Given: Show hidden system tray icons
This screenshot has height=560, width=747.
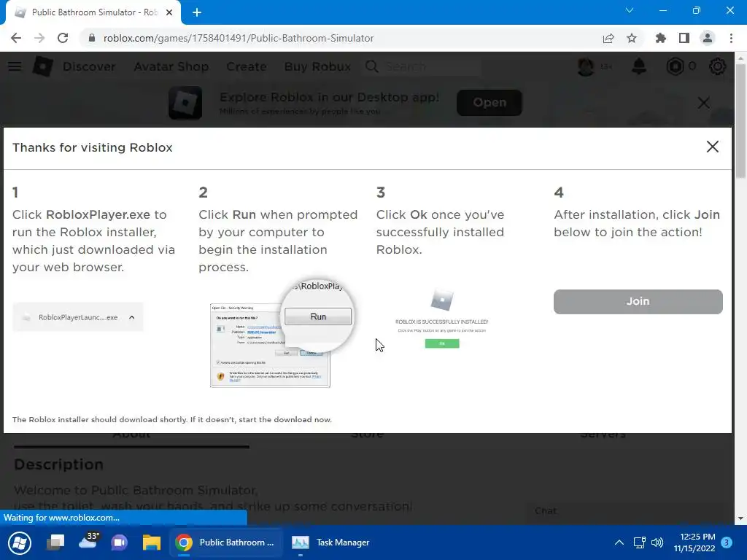Looking at the screenshot, I should coord(619,542).
